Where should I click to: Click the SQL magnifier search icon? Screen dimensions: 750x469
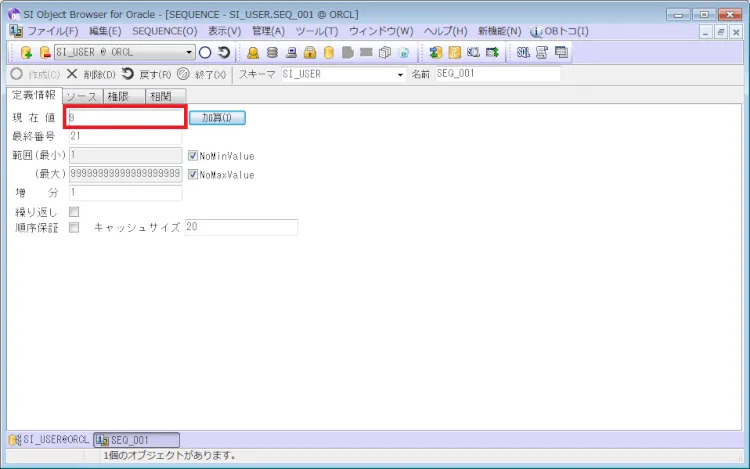point(473,52)
